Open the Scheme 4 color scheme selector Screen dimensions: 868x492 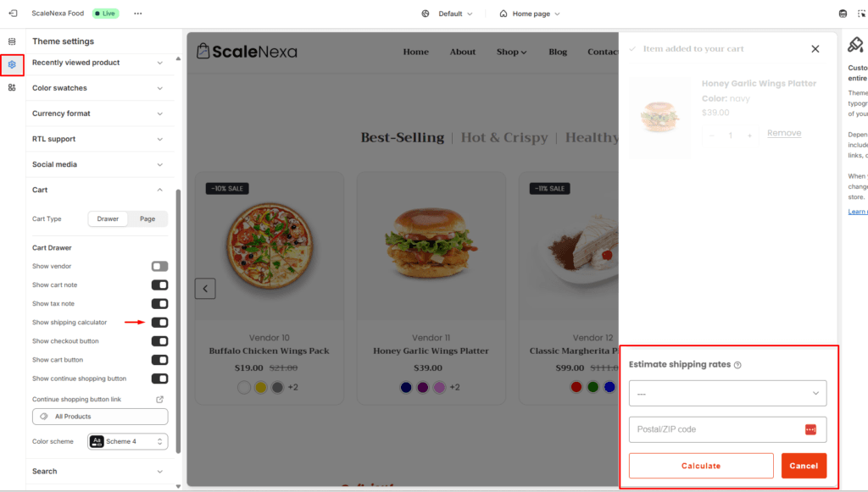click(127, 441)
